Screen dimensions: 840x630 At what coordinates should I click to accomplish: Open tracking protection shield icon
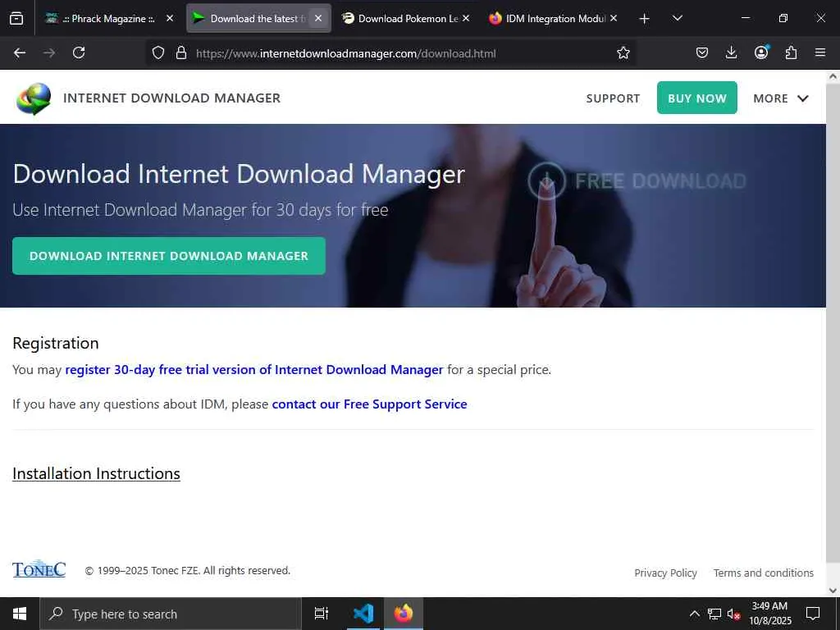(x=158, y=53)
